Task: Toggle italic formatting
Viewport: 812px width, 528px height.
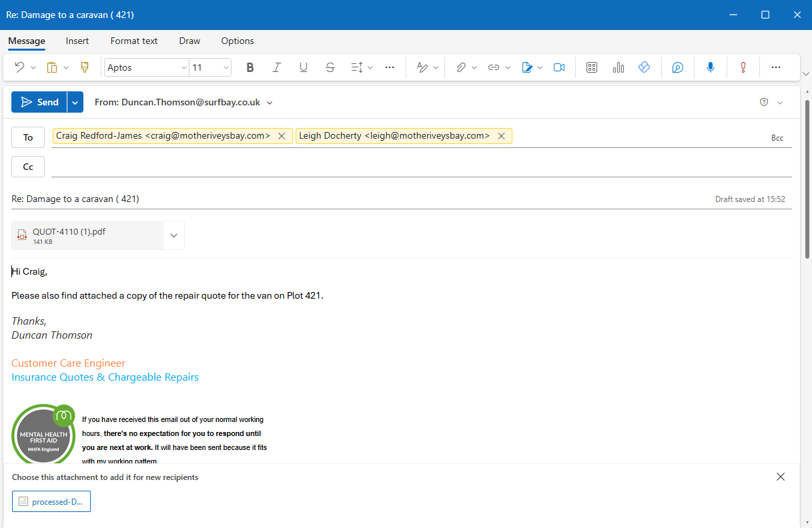Action: [x=277, y=67]
